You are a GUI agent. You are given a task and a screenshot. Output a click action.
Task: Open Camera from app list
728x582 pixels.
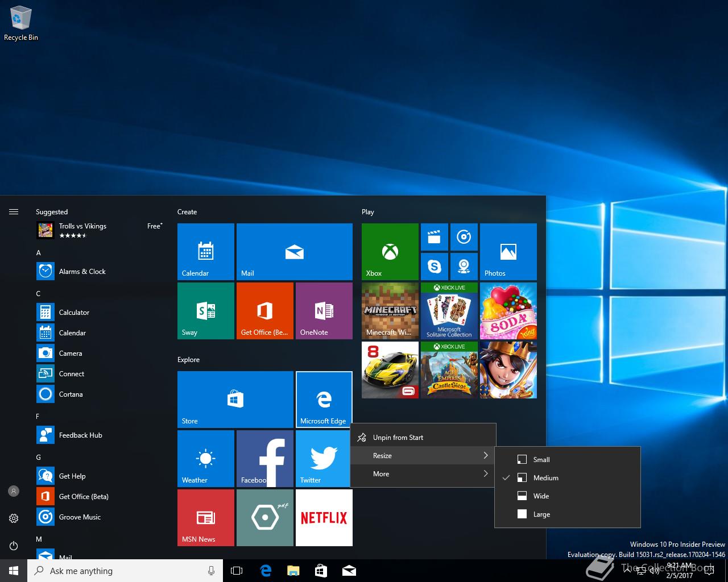(x=100, y=354)
